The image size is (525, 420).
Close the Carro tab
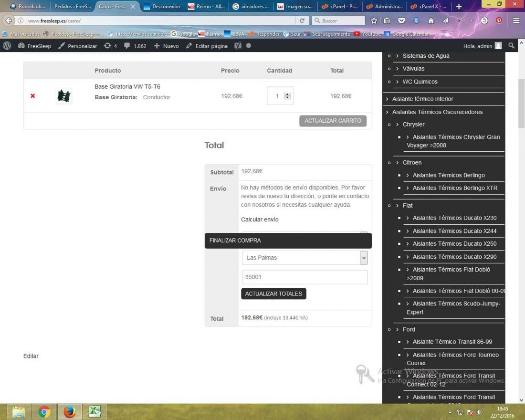pos(133,6)
